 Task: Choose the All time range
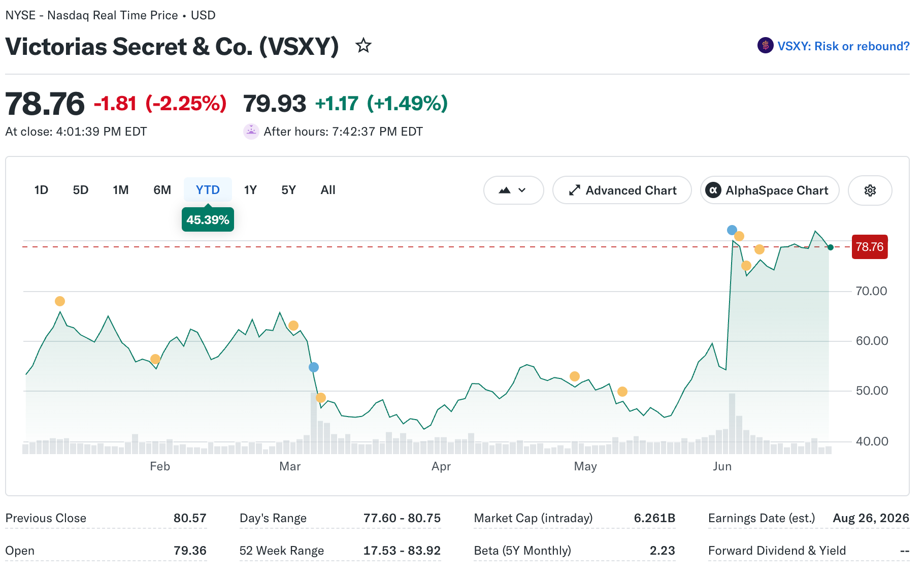tap(328, 190)
